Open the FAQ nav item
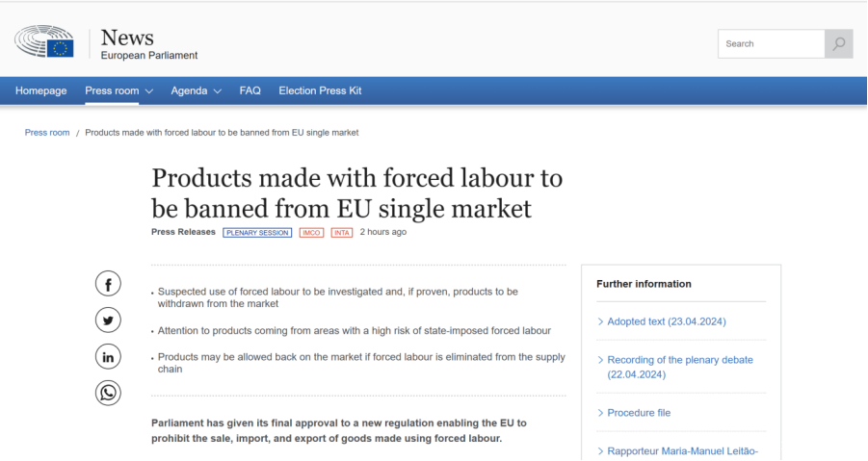 pyautogui.click(x=250, y=91)
